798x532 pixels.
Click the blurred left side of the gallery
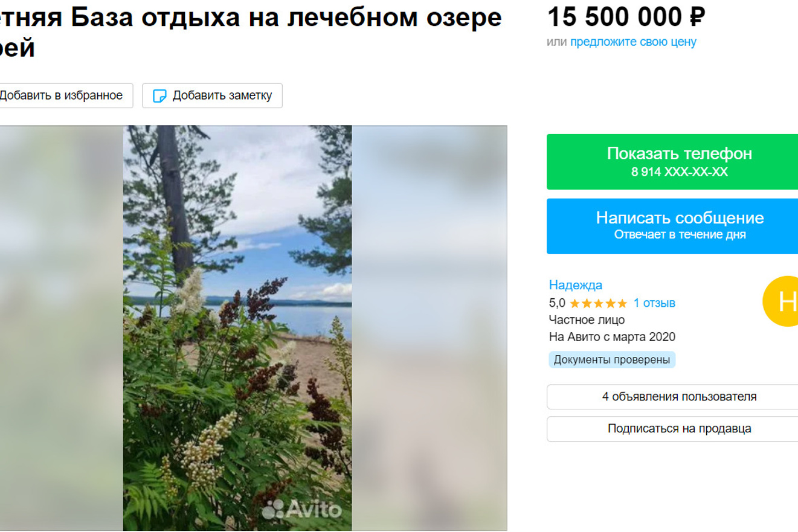click(60, 326)
